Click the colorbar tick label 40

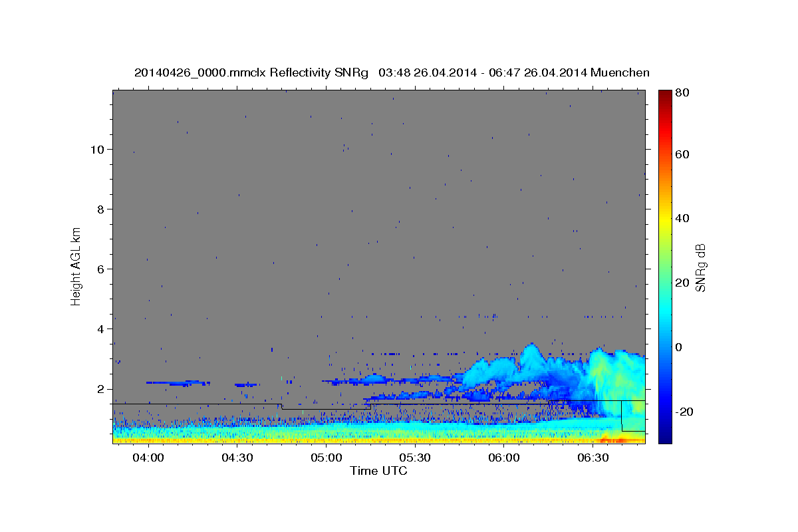click(x=682, y=218)
